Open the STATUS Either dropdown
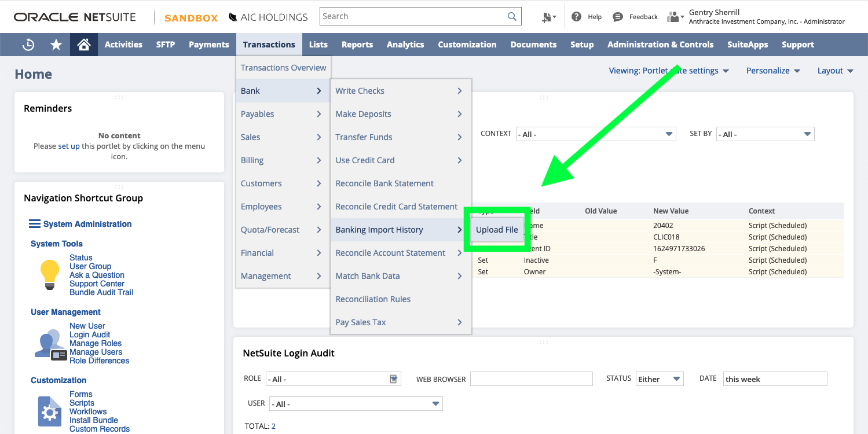This screenshot has height=434, width=868. click(659, 378)
